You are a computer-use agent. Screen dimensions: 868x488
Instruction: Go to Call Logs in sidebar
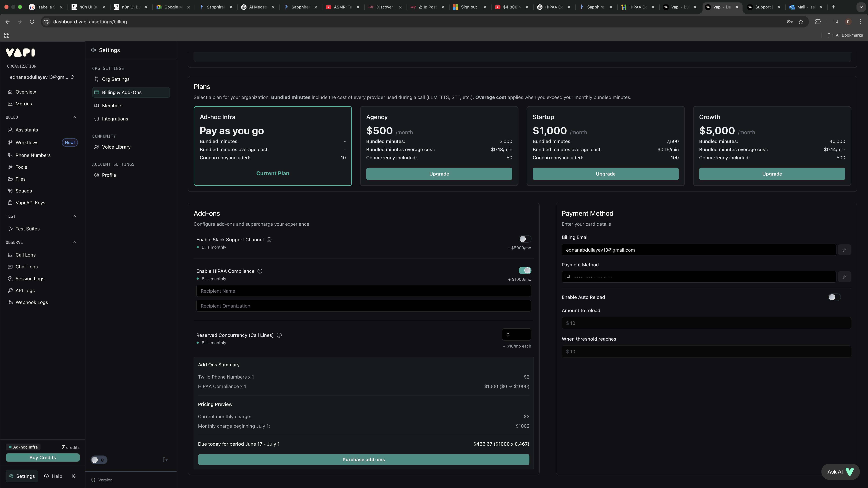(x=25, y=255)
